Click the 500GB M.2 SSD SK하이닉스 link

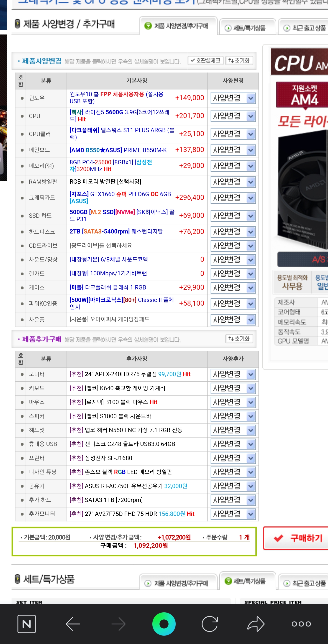click(122, 215)
